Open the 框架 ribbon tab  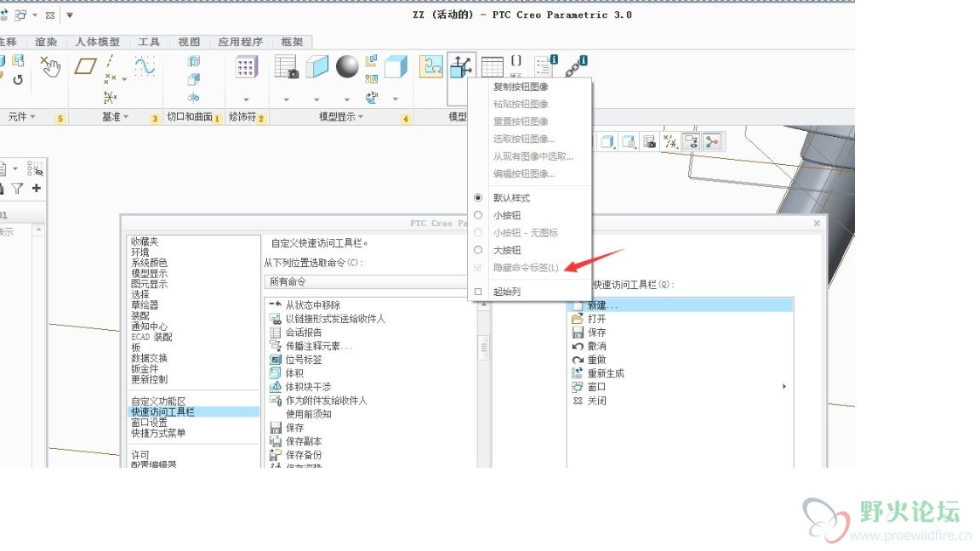coord(292,42)
